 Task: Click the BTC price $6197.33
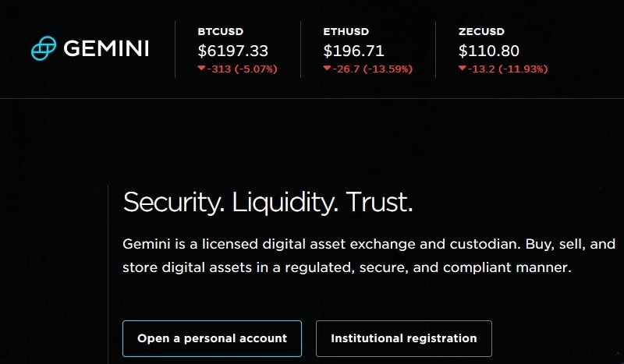tap(232, 51)
